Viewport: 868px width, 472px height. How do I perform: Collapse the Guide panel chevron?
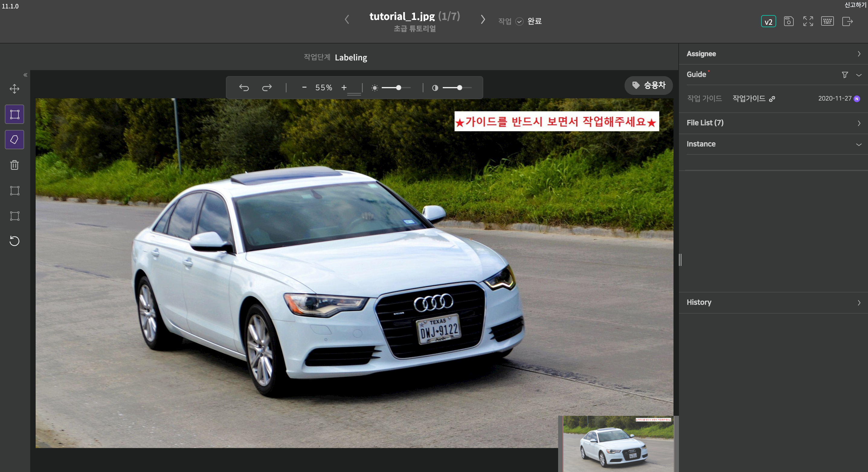pyautogui.click(x=859, y=75)
